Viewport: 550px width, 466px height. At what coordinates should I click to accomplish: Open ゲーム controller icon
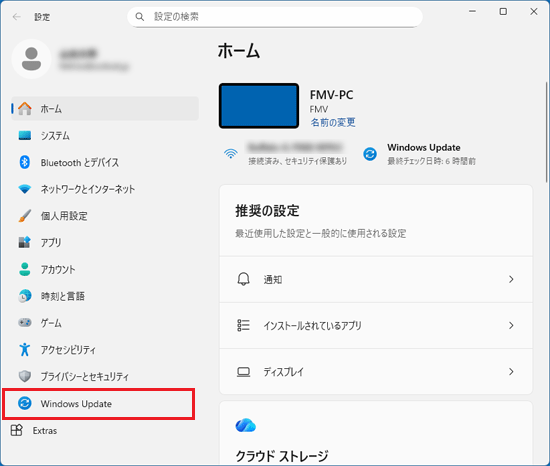[x=25, y=323]
